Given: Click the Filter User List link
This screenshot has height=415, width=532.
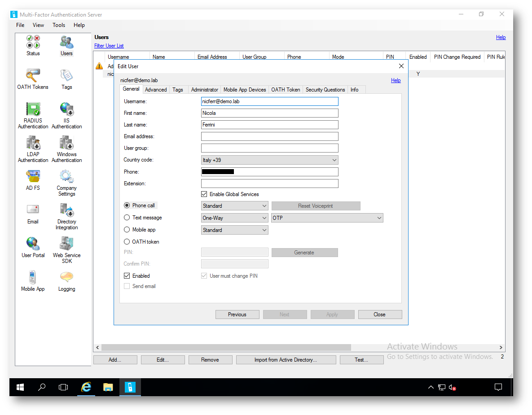Looking at the screenshot, I should (109, 46).
